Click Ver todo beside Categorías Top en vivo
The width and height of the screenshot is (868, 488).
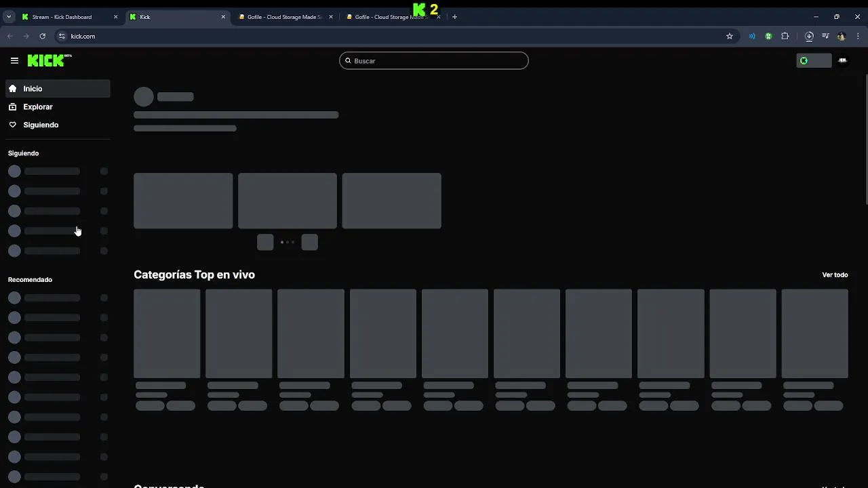[x=835, y=275]
